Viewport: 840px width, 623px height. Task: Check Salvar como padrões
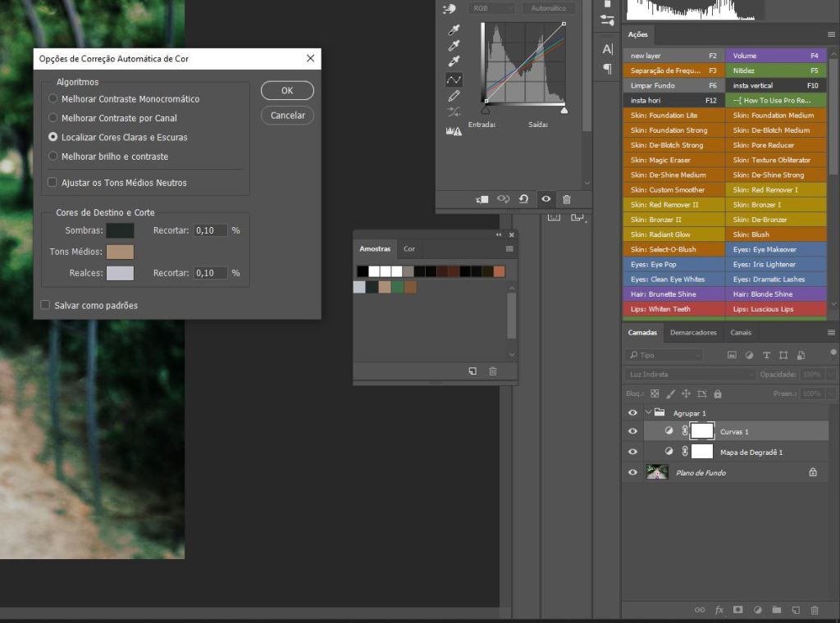46,306
